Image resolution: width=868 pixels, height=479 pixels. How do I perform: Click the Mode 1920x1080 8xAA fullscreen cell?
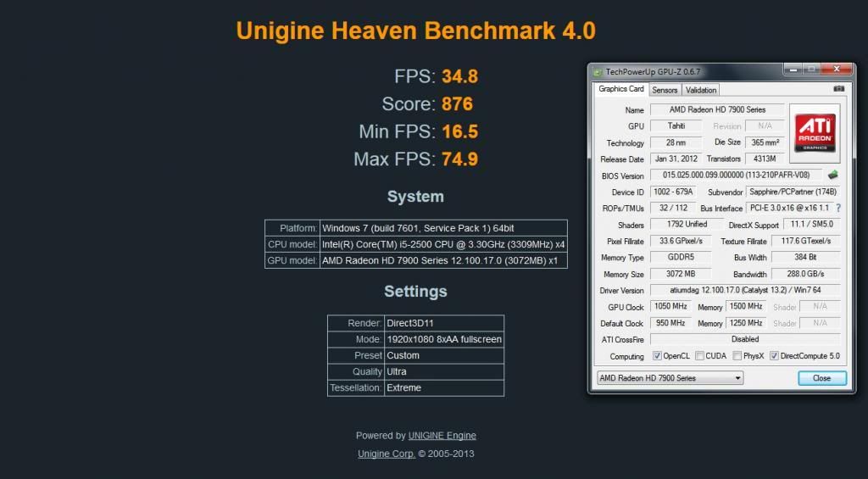pos(444,339)
